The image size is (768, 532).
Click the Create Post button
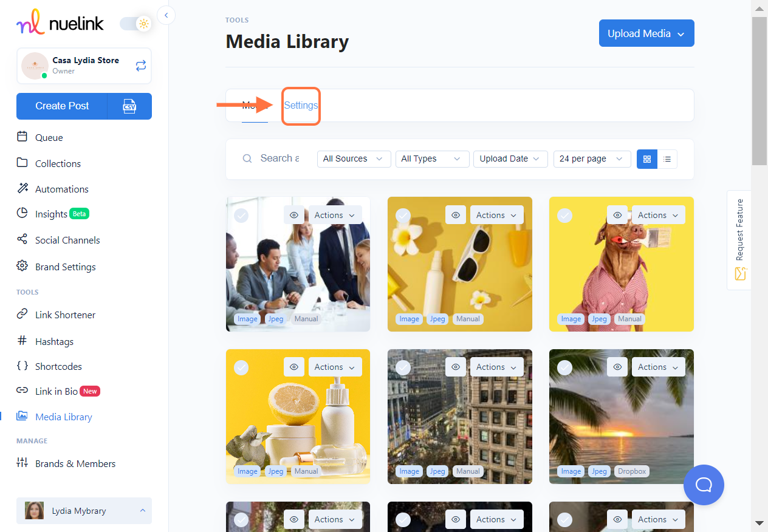[62, 106]
